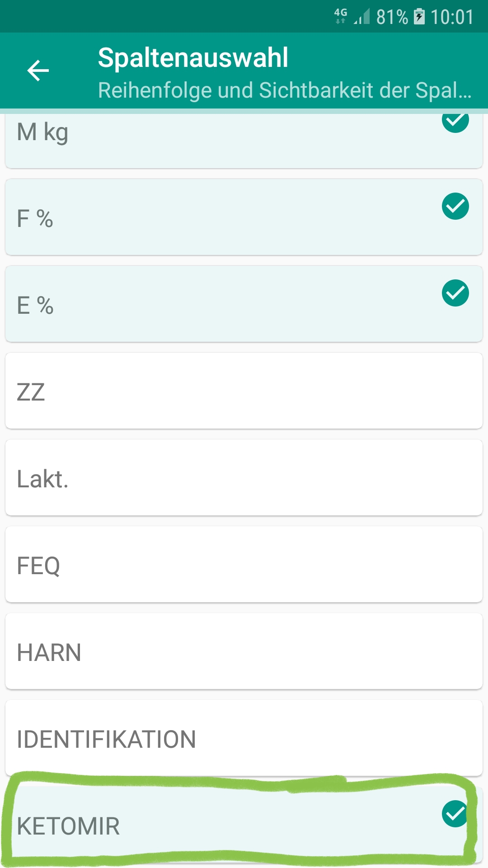
Task: Tap the back arrow icon
Action: coord(38,71)
